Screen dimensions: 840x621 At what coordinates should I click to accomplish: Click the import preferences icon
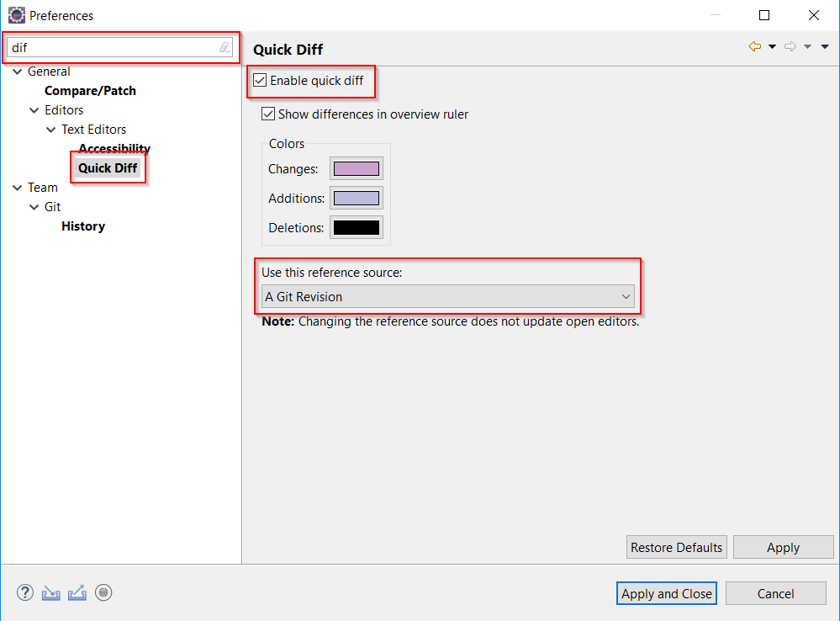pyautogui.click(x=51, y=592)
